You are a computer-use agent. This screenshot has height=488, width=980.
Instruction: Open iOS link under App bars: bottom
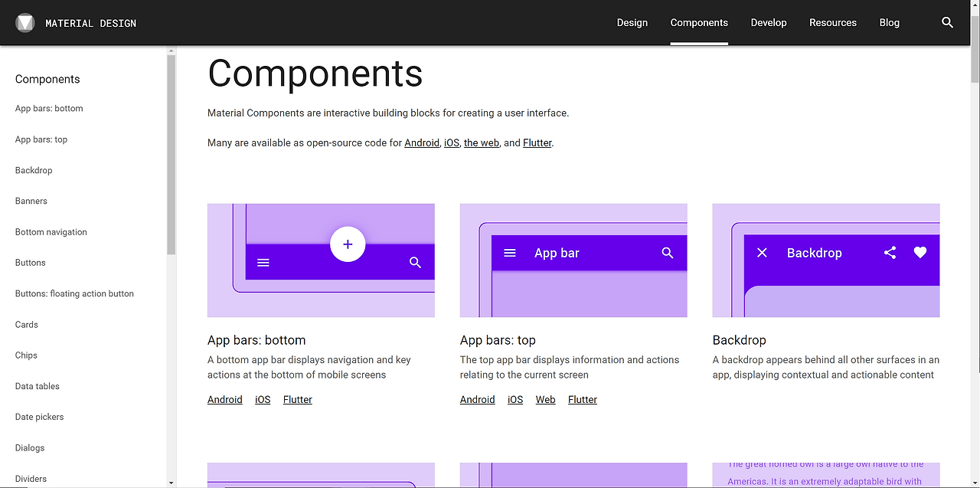tap(263, 399)
